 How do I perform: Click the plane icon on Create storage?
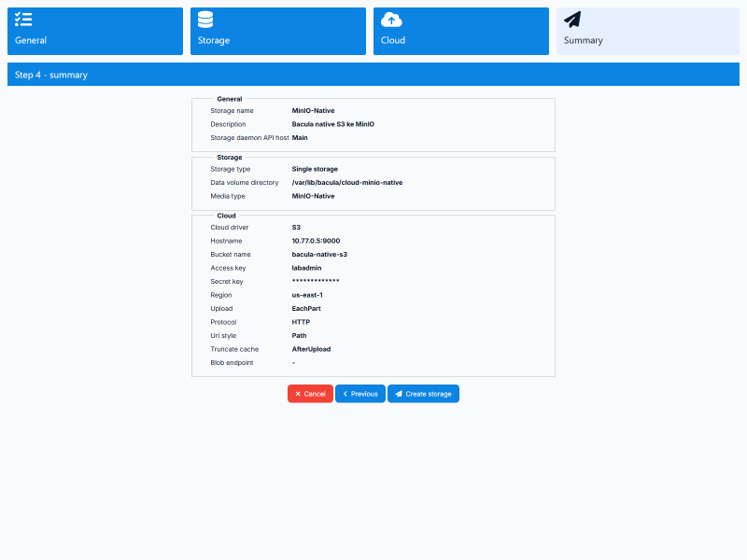399,394
